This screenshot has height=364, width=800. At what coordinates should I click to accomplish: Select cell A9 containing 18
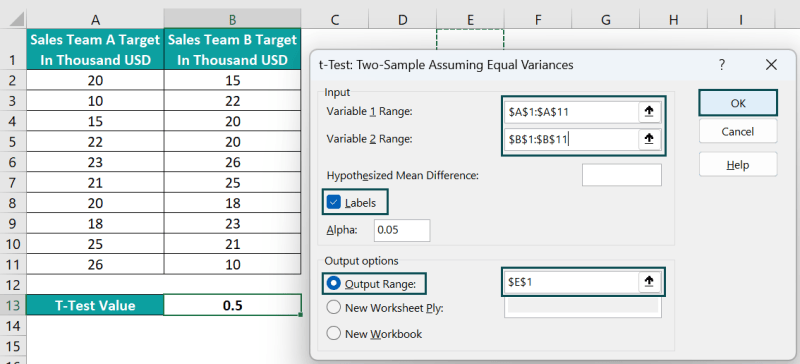click(x=95, y=224)
